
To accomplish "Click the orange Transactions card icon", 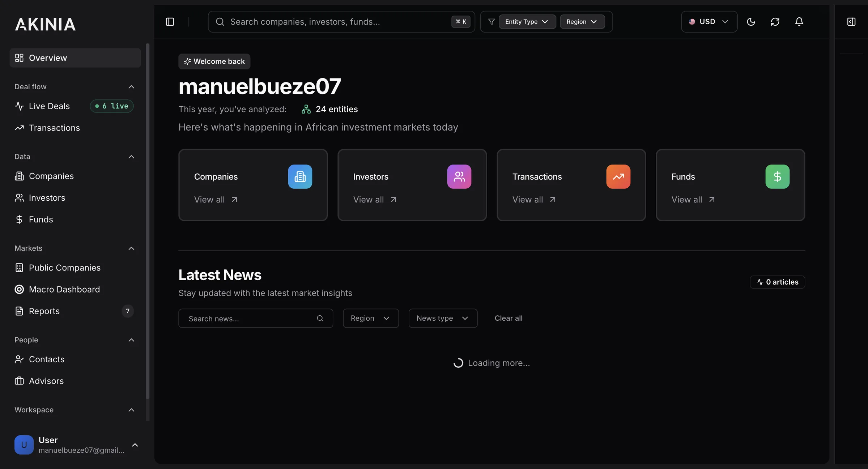I will [x=618, y=176].
